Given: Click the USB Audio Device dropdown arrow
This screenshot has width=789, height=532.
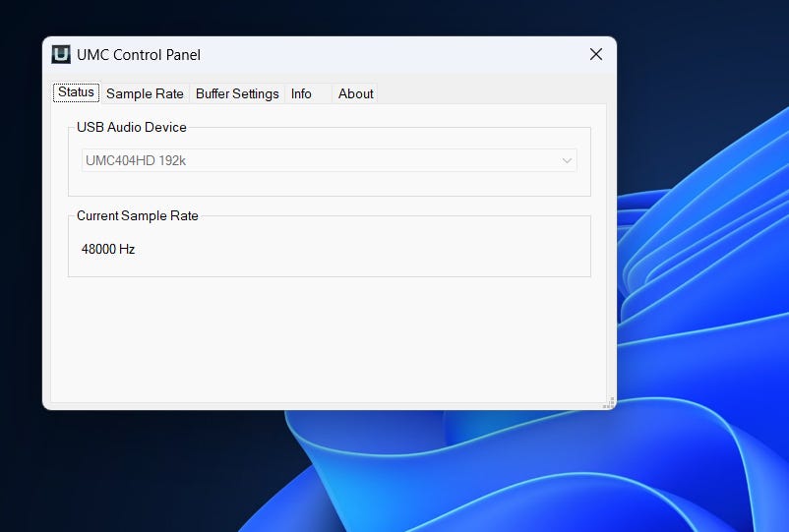Looking at the screenshot, I should [x=567, y=160].
